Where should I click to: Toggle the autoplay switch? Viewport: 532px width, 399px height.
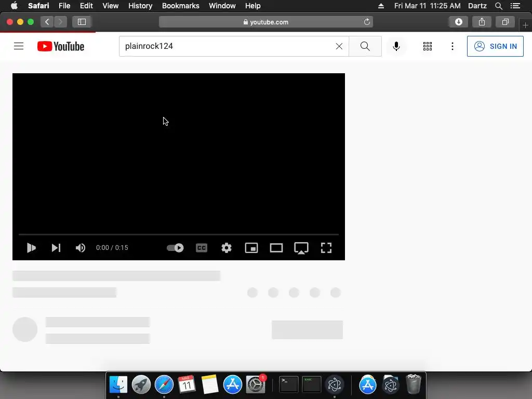click(175, 248)
